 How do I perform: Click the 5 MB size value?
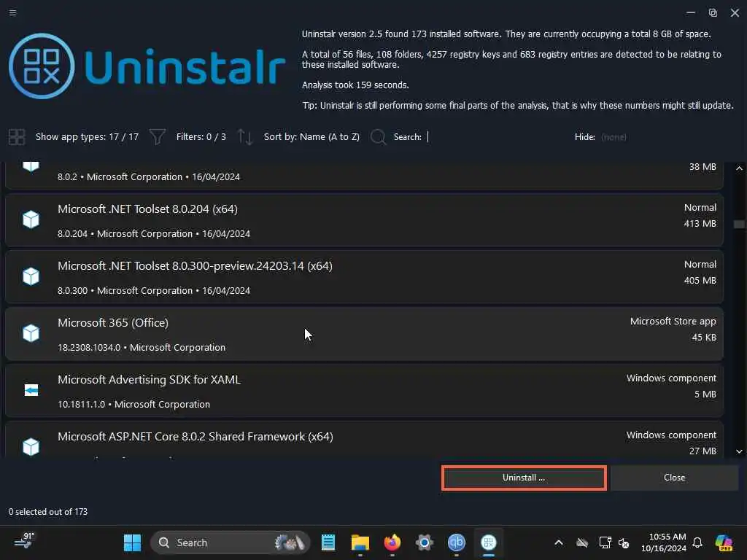tap(705, 394)
